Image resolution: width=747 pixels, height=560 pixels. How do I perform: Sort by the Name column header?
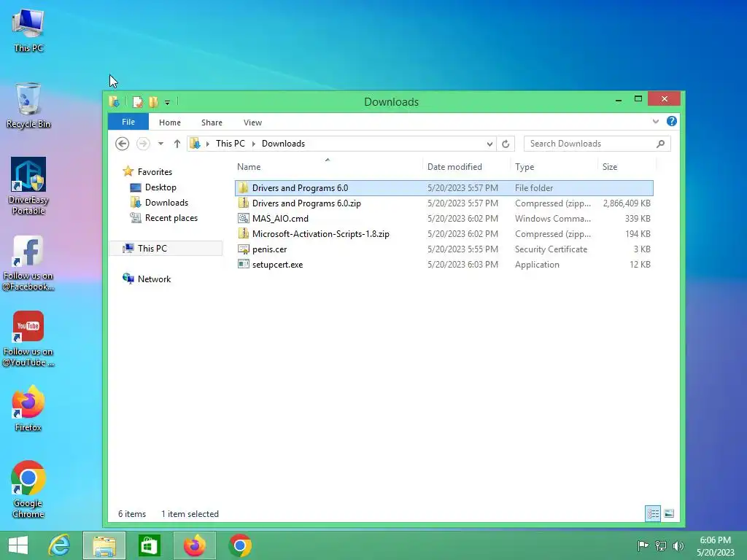(x=328, y=167)
